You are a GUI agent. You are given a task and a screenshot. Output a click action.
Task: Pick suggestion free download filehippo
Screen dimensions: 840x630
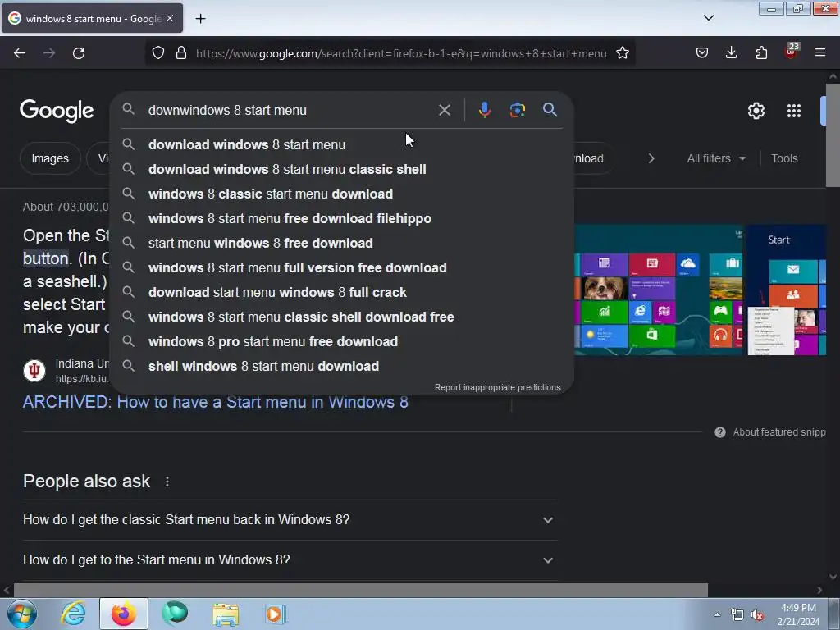(342, 218)
